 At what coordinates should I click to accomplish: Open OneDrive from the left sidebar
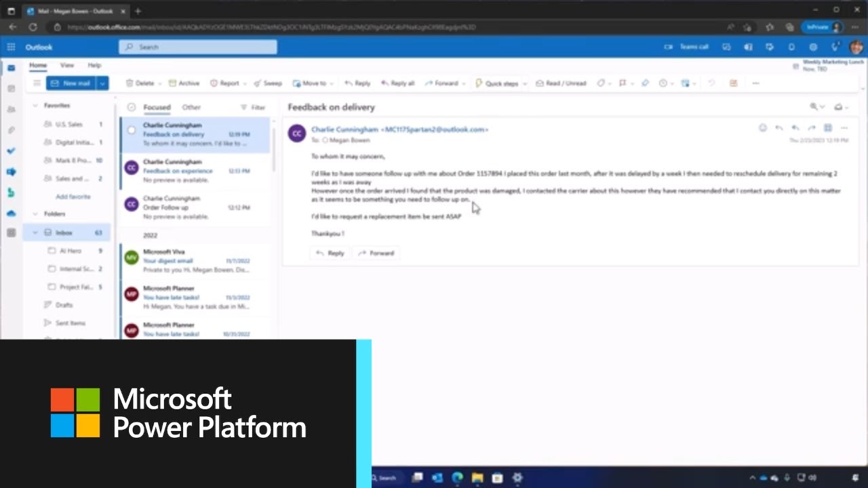click(11, 212)
